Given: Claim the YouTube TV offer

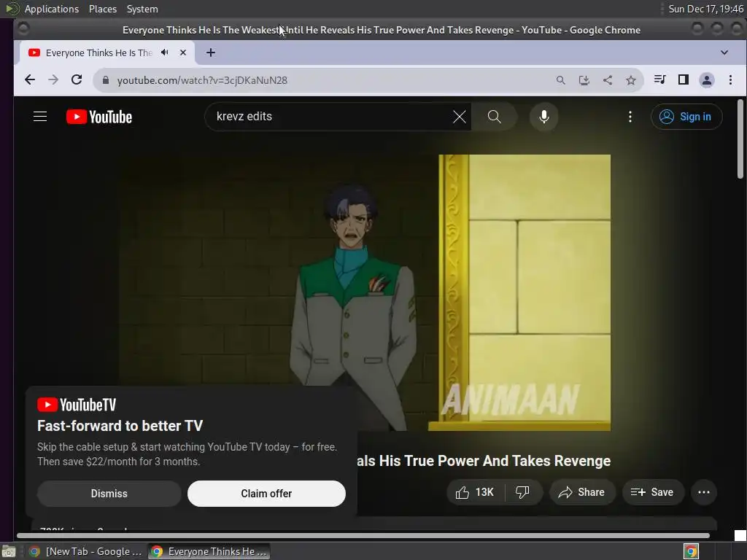Looking at the screenshot, I should click(x=266, y=494).
